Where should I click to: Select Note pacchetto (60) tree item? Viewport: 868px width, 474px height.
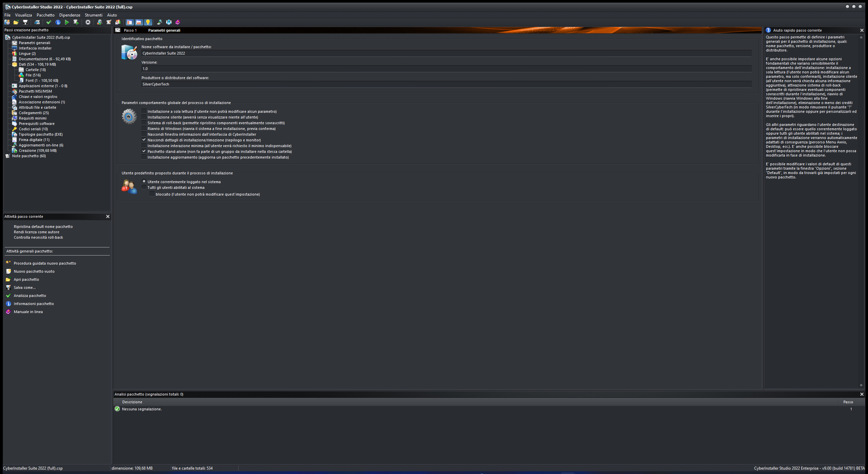coord(29,156)
